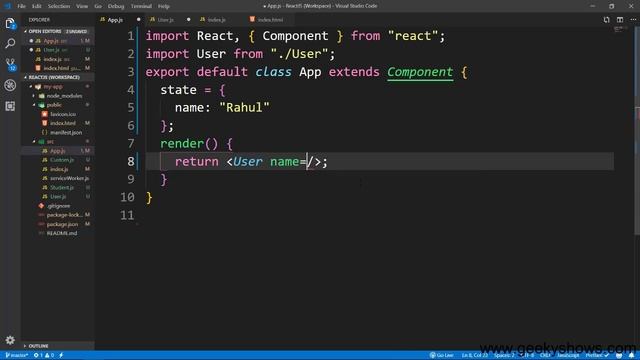
Task: Click the Spaces: 2 indentation setting
Action: (504, 355)
